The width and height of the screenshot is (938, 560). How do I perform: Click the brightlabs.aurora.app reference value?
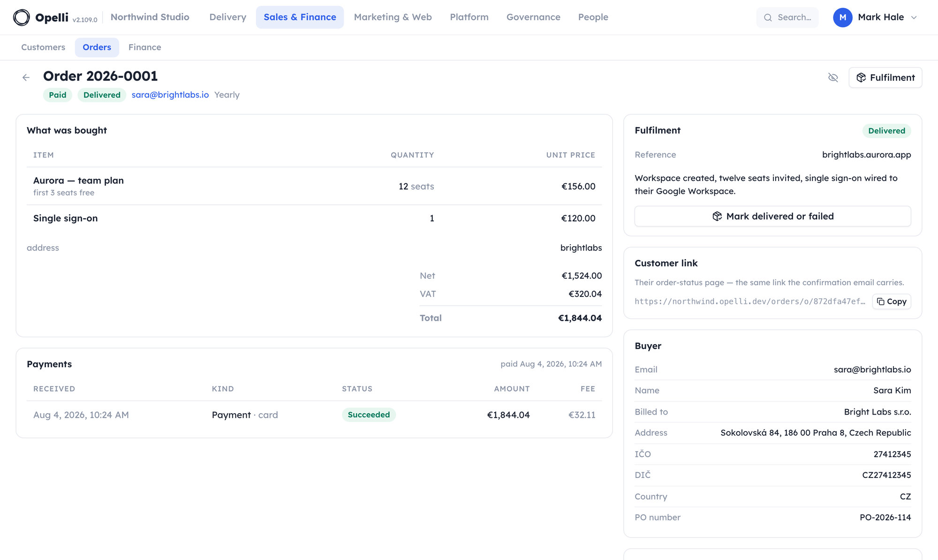pos(866,155)
